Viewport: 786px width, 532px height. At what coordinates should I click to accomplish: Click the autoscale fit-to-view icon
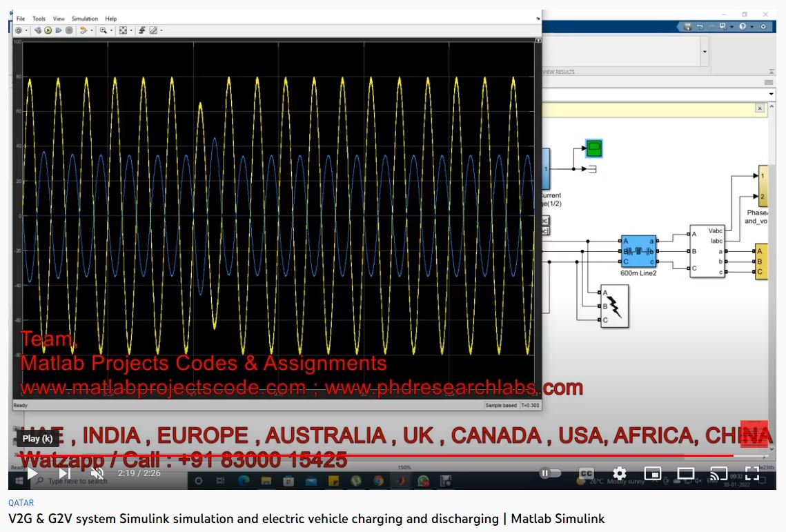pos(123,30)
